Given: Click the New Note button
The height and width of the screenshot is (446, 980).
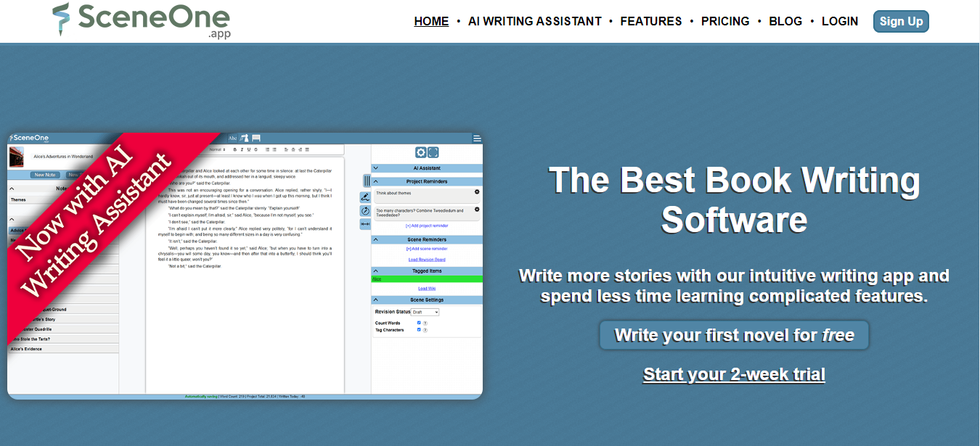Looking at the screenshot, I should click(x=45, y=175).
